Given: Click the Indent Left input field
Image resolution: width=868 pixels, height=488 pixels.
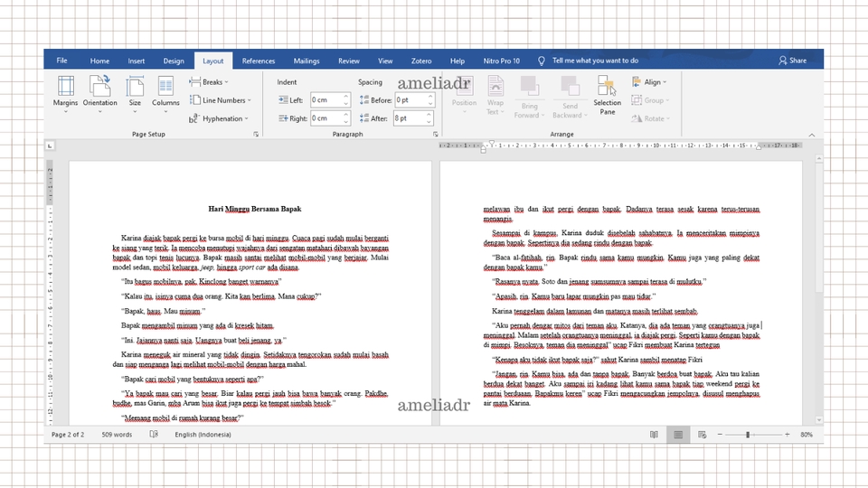Looking at the screenshot, I should (x=326, y=100).
